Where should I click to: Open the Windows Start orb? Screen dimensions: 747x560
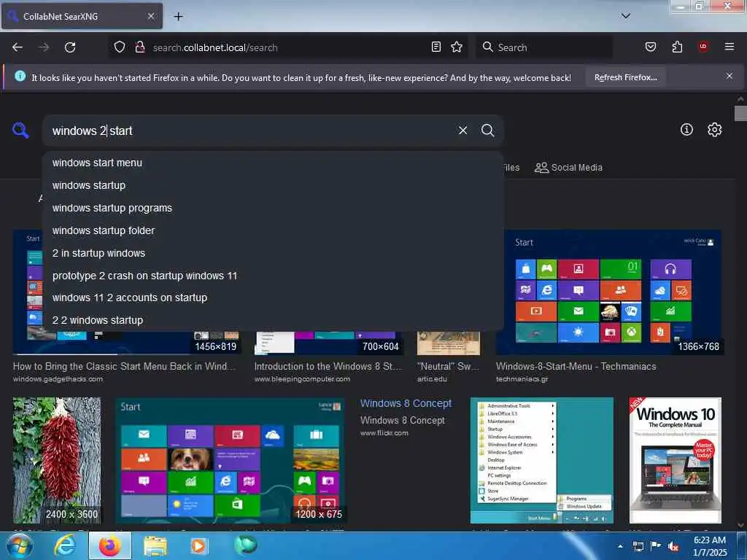point(20,545)
